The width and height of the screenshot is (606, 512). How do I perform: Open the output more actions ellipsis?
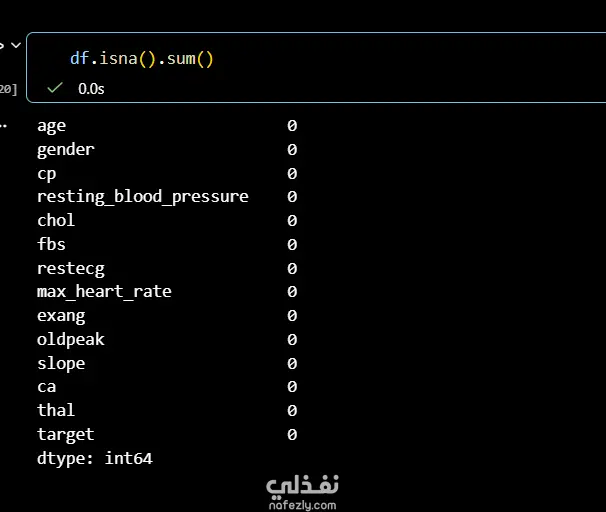click(x=3, y=126)
